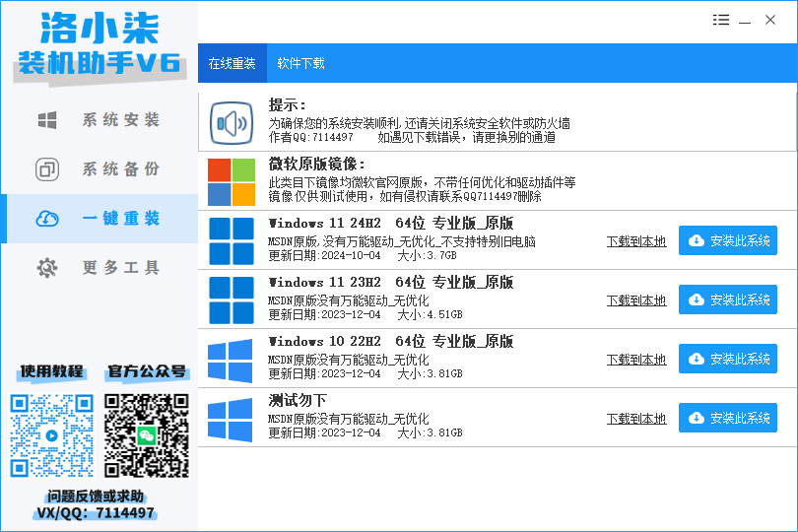Image resolution: width=798 pixels, height=532 pixels.
Task: Click the gear icon for 更多工具
Action: click(47, 268)
